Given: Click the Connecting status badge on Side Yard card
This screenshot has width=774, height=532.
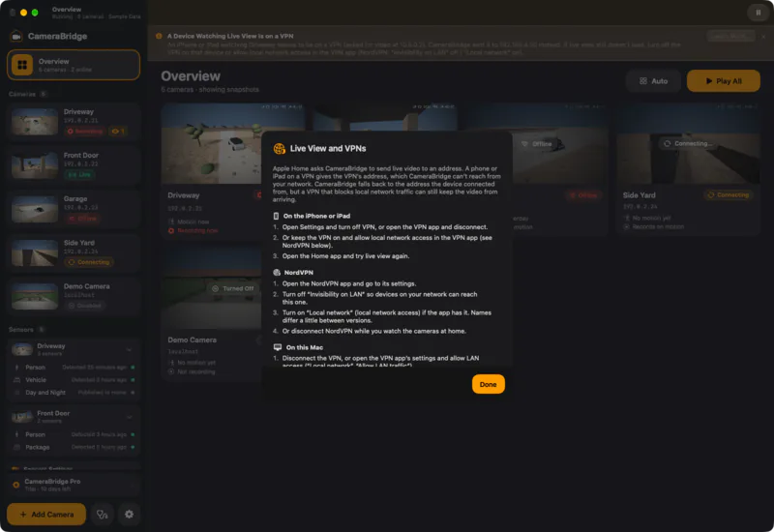Looking at the screenshot, I should pyautogui.click(x=729, y=195).
